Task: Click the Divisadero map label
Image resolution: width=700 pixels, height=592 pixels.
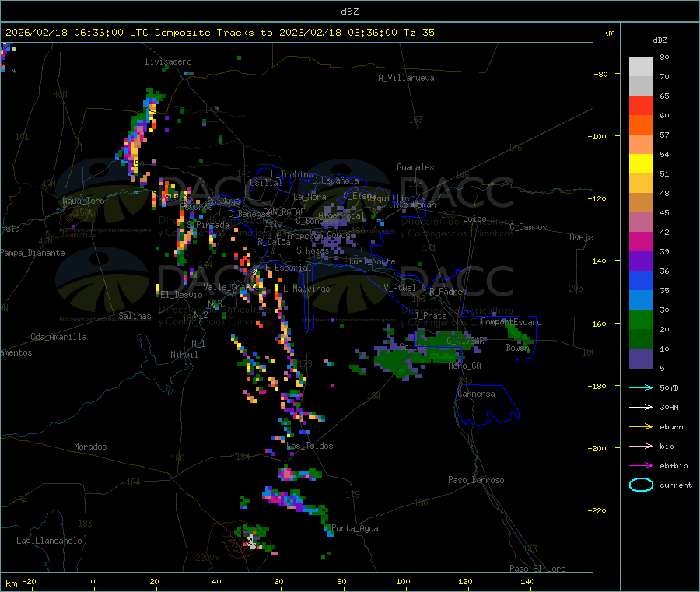Action: click(x=168, y=61)
